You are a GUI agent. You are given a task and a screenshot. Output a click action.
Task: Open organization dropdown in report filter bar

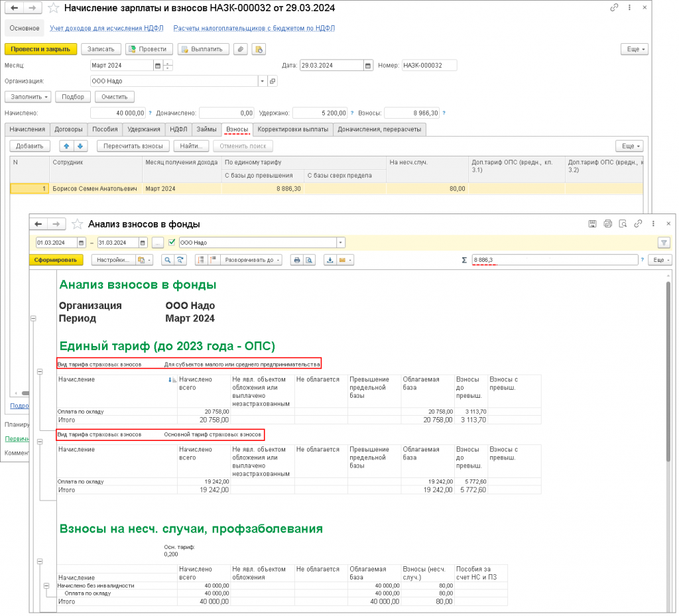pos(340,243)
